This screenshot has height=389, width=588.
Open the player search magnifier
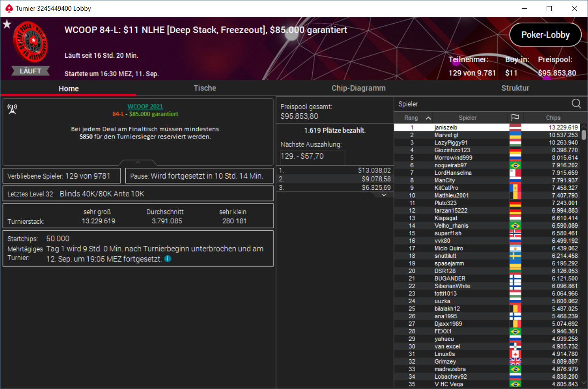(576, 104)
